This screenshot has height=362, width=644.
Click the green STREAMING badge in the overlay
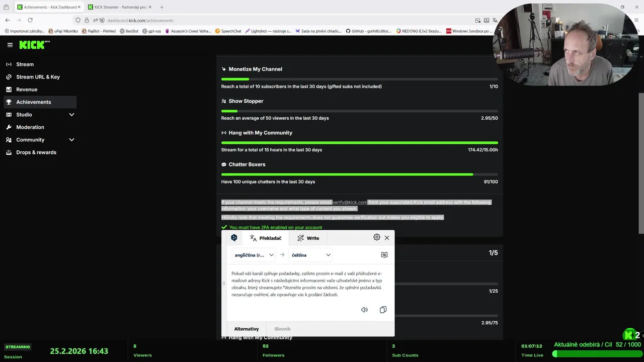[x=18, y=347]
